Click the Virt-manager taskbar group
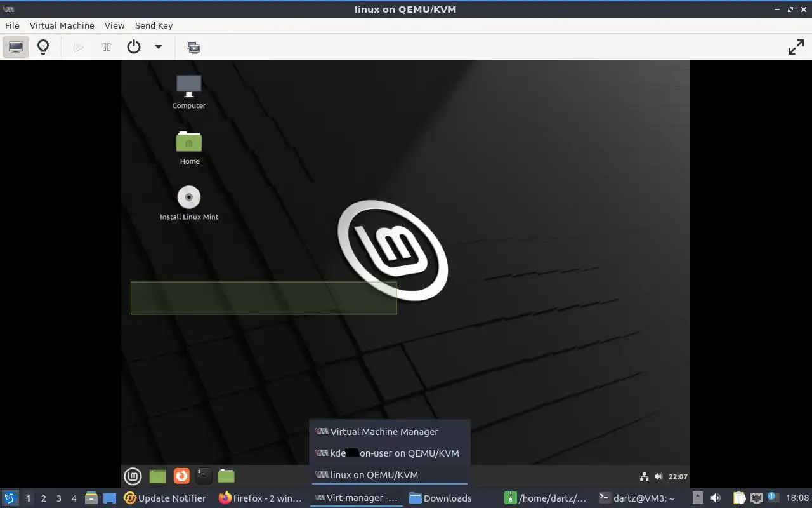Screen dimensions: 812x508 point(357,498)
